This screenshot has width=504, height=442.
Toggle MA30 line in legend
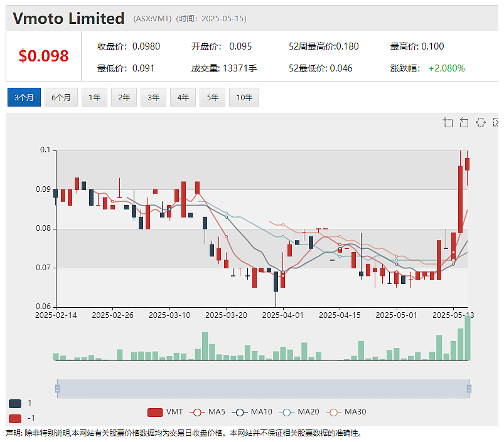coord(346,412)
